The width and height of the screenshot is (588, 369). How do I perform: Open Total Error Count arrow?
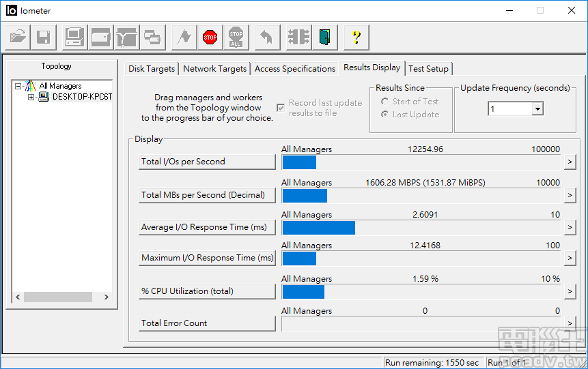tap(570, 323)
